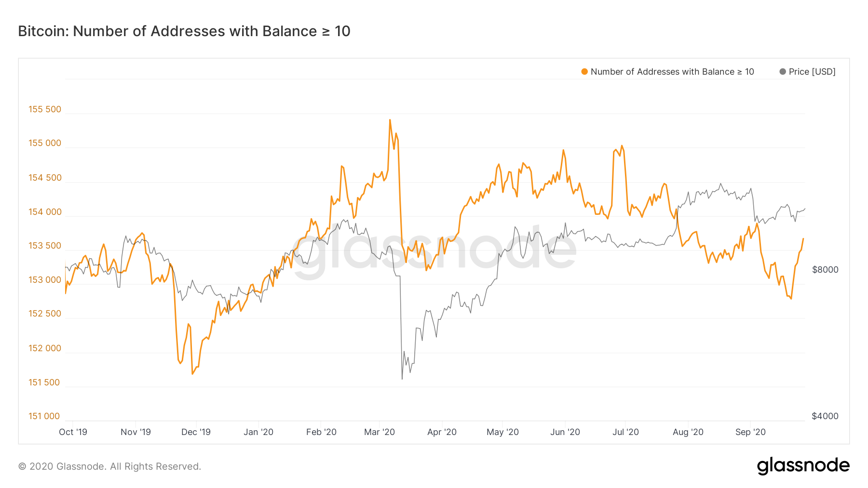868x488 pixels.
Task: Click the Oct '19 x-axis label
Action: [x=73, y=432]
